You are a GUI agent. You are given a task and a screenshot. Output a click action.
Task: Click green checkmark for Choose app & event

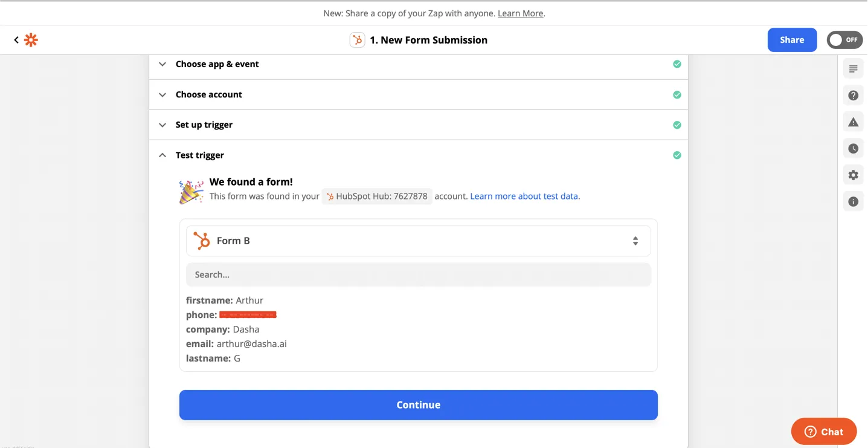pos(677,64)
